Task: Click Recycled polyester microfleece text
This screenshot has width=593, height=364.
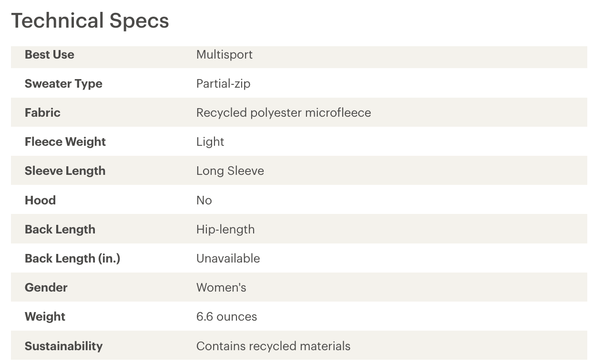Action: point(284,112)
